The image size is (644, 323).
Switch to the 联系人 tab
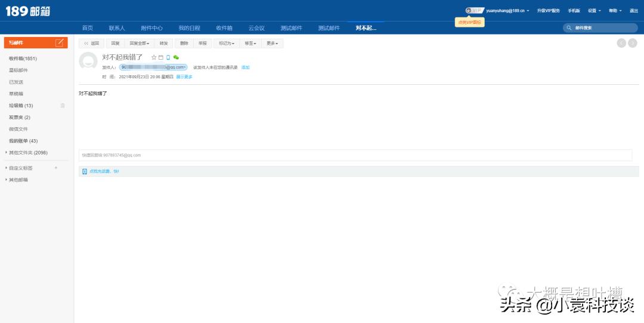(117, 28)
